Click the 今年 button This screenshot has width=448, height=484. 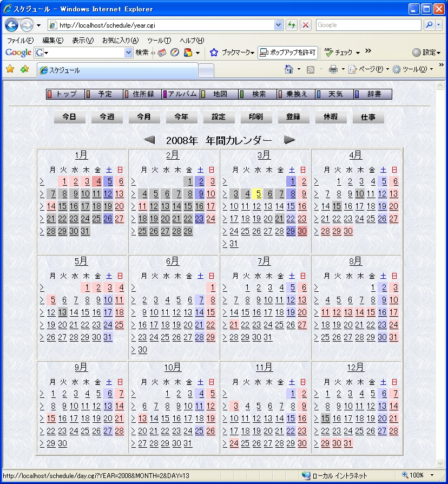click(x=181, y=117)
